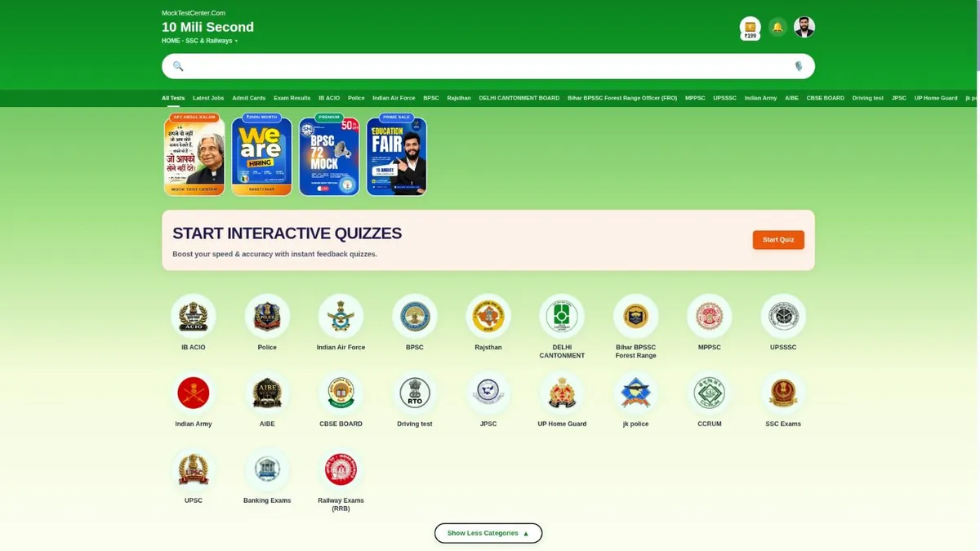
Task: Select the CCRUM category icon
Action: point(710,393)
